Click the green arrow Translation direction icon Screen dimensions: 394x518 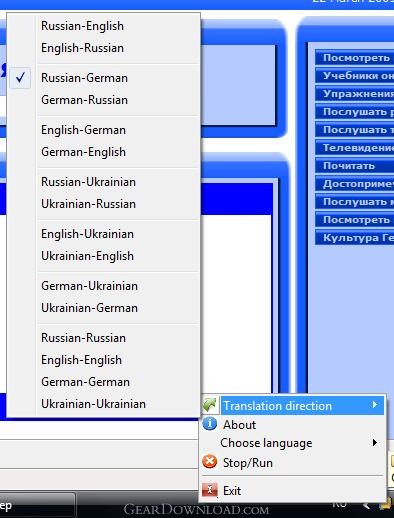[210, 405]
